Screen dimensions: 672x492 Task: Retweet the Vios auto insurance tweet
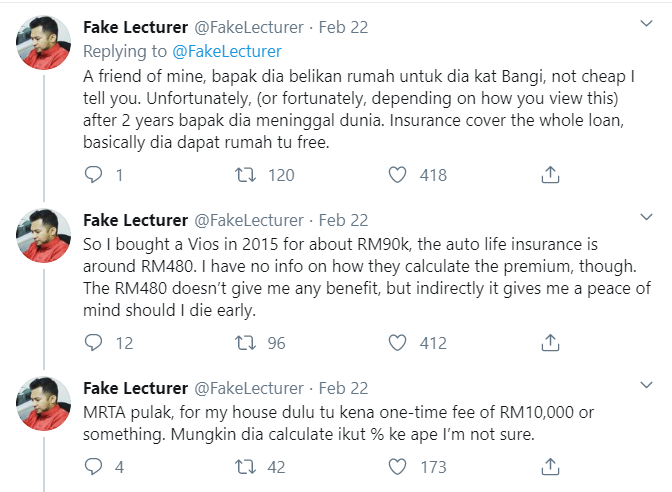[x=242, y=343]
